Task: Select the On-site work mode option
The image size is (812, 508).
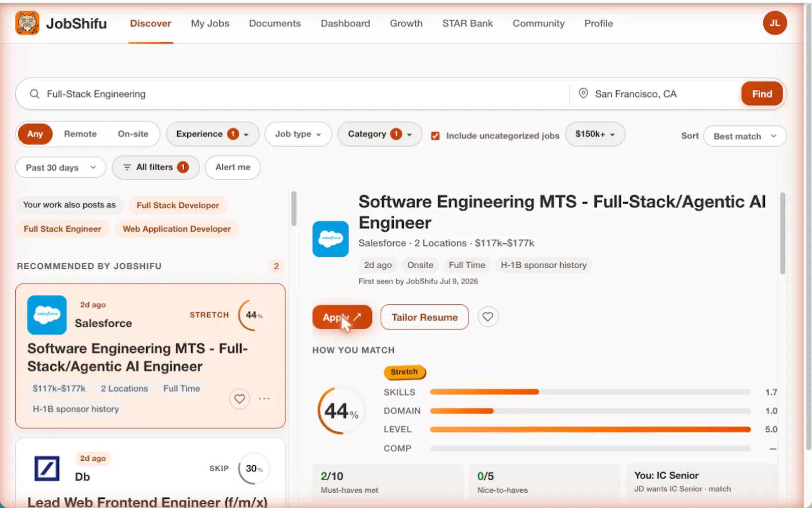Action: click(x=133, y=134)
